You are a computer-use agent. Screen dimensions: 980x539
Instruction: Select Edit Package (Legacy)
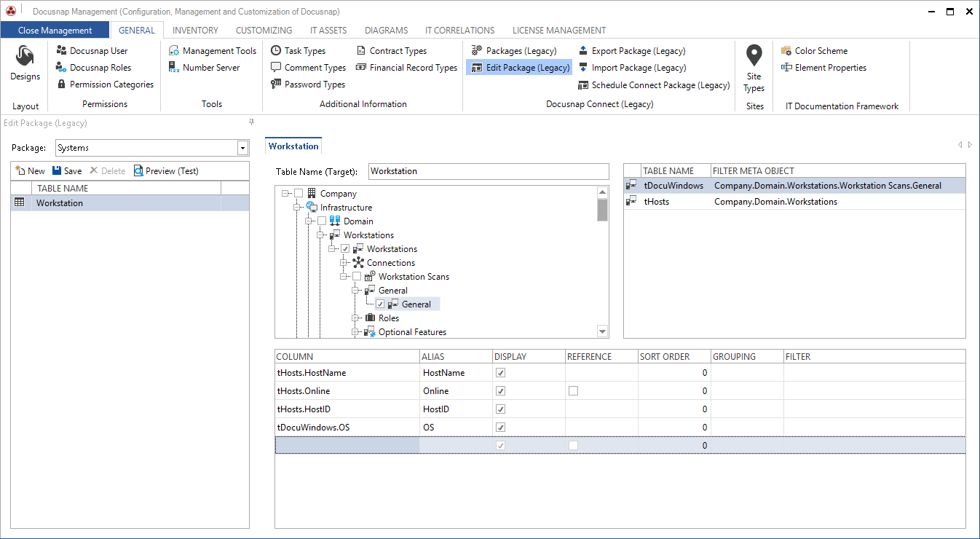pyautogui.click(x=520, y=68)
